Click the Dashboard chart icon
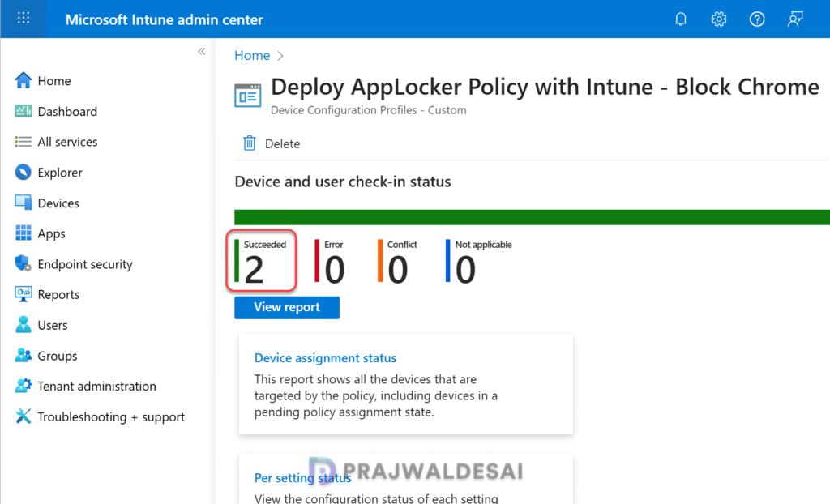Image resolution: width=830 pixels, height=504 pixels. (24, 111)
